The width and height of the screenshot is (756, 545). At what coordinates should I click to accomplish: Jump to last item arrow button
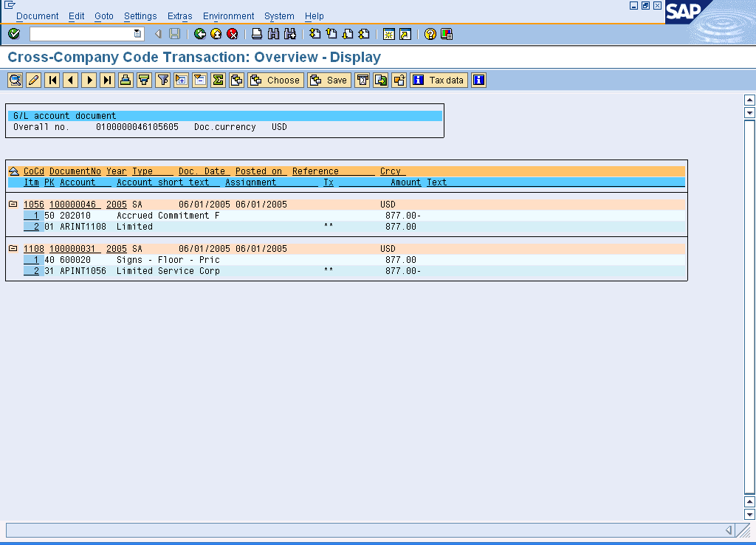click(x=107, y=80)
